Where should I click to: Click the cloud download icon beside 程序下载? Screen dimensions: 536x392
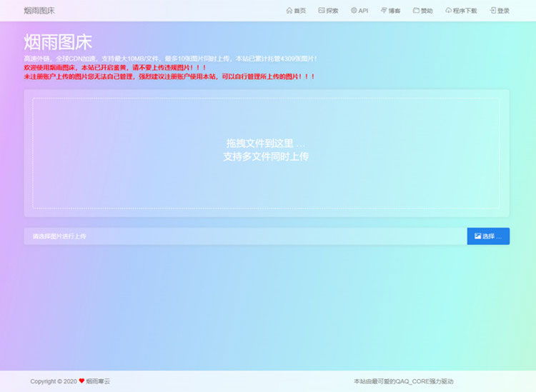tap(448, 11)
